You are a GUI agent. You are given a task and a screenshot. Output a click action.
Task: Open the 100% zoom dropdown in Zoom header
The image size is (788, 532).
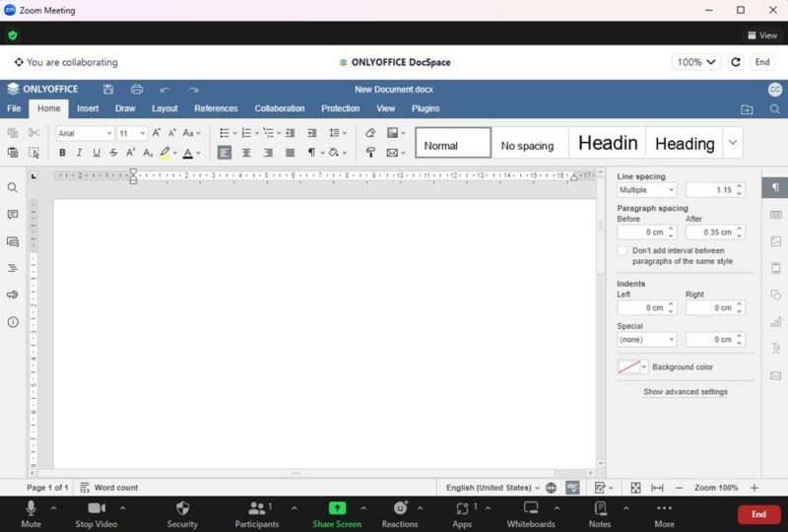(x=696, y=62)
